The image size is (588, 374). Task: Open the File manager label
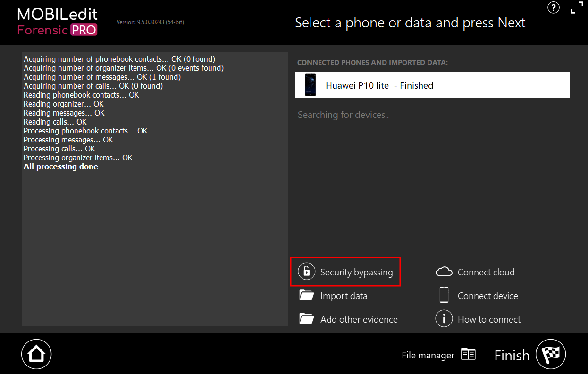(x=428, y=355)
